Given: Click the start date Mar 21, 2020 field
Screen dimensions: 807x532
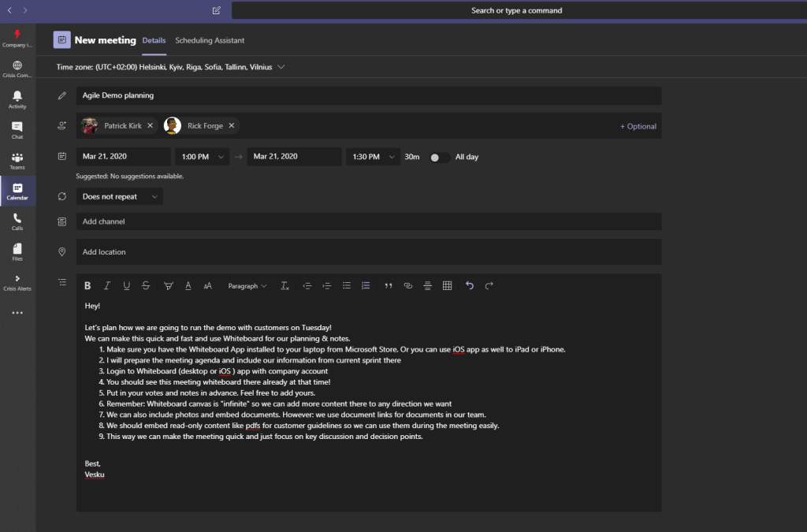Looking at the screenshot, I should pyautogui.click(x=124, y=156).
